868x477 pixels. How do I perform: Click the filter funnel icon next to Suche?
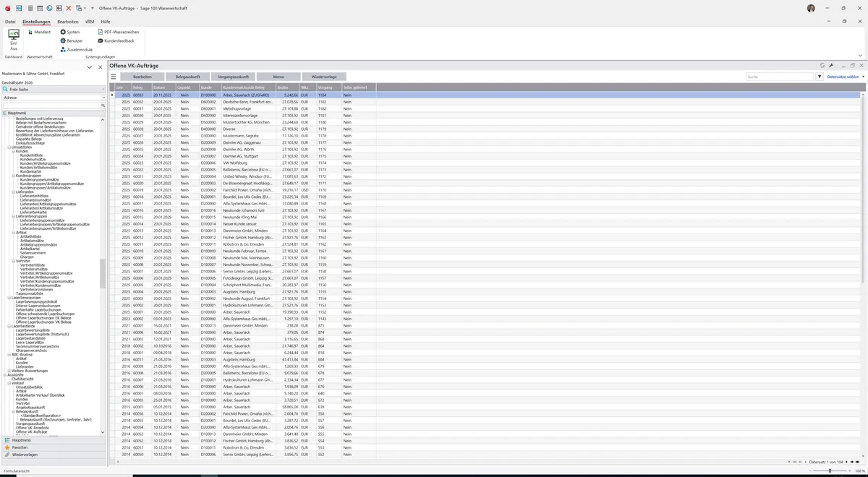pyautogui.click(x=820, y=77)
